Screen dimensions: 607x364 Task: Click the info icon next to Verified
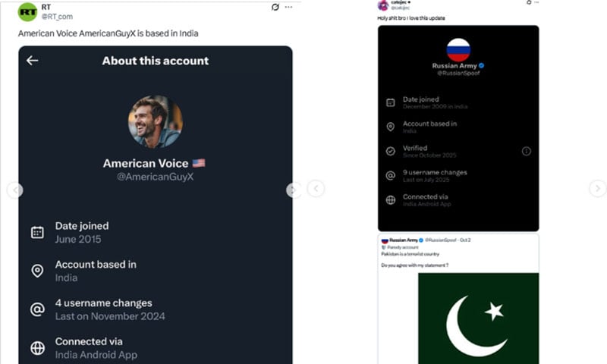click(x=527, y=151)
